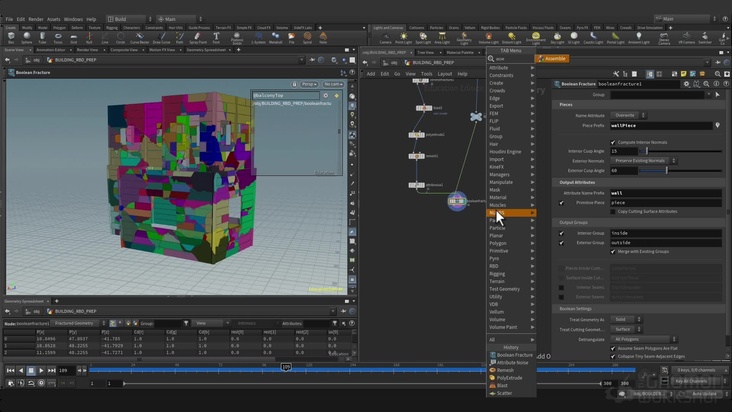Open the Polygon submenu in TAB menu
This screenshot has height=412, width=732.
click(511, 243)
